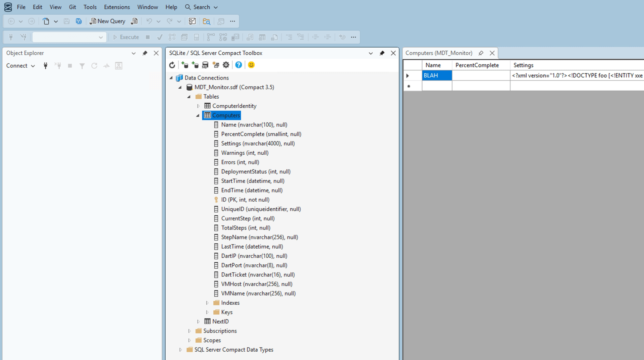Click the New Query button
Screen dimensions: 644x360
(x=107, y=21)
